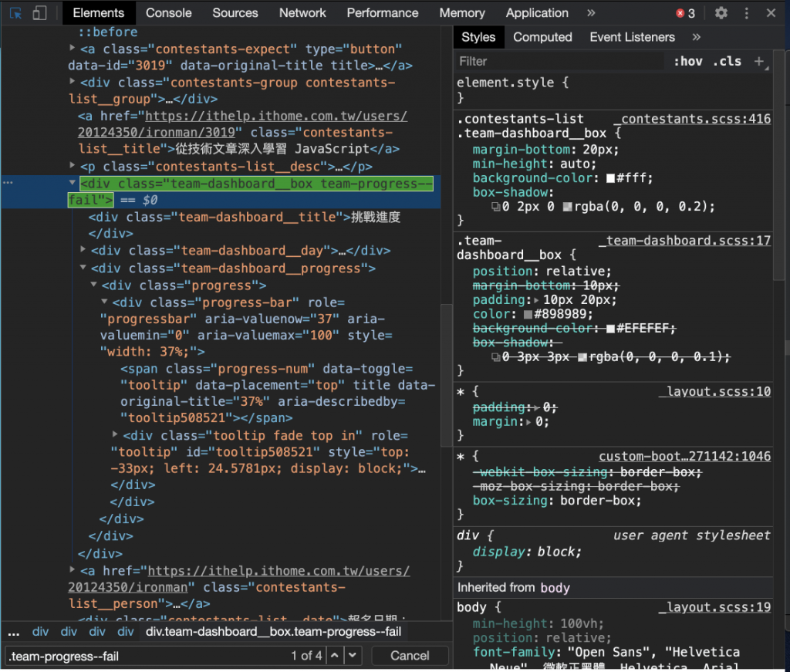The width and height of the screenshot is (790, 672).
Task: Open the custom-boot…271142:1046 source link
Action: 685,457
